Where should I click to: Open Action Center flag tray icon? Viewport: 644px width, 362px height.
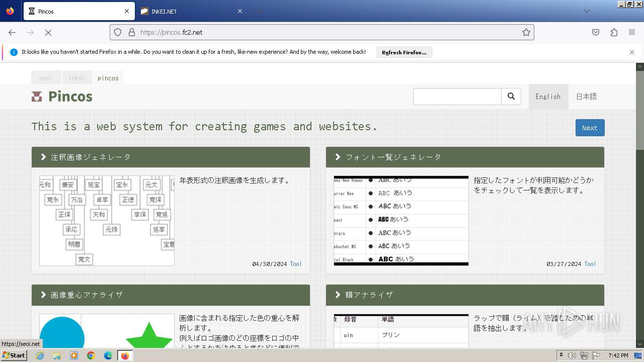(x=596, y=355)
